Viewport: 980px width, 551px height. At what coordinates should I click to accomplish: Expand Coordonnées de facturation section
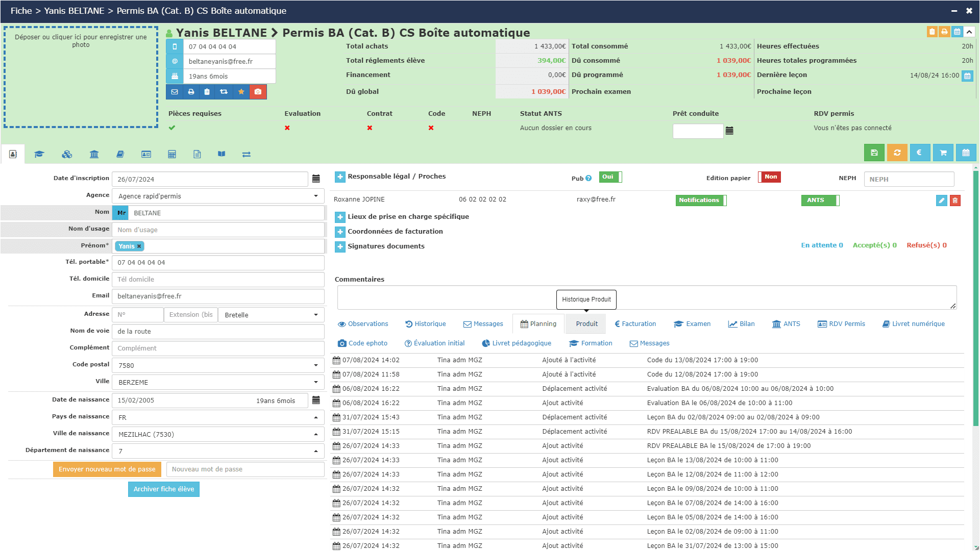[340, 232]
